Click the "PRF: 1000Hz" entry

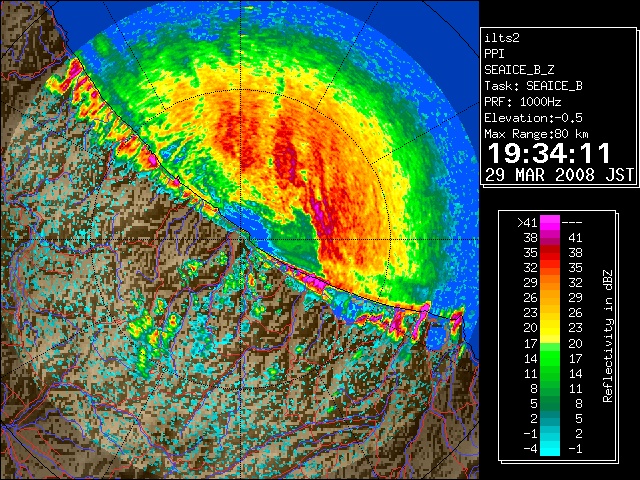522,102
